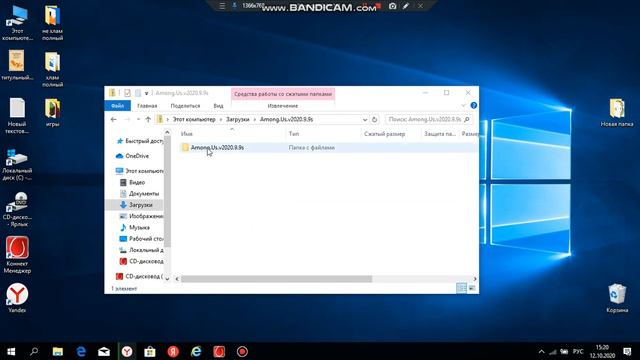The image size is (640, 360).
Task: Click the Bandicam toolbar menu icon
Action: [222, 6]
